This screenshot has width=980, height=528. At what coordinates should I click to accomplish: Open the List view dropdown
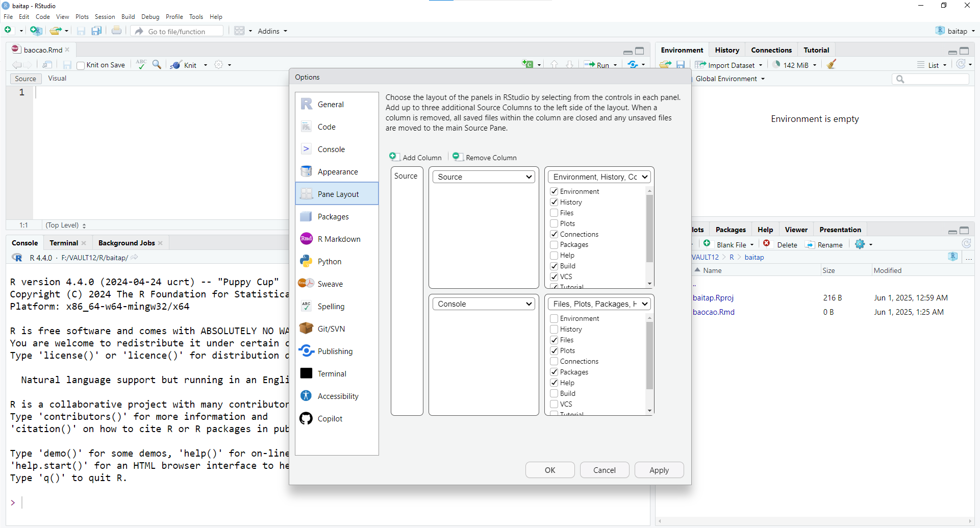[x=932, y=65]
